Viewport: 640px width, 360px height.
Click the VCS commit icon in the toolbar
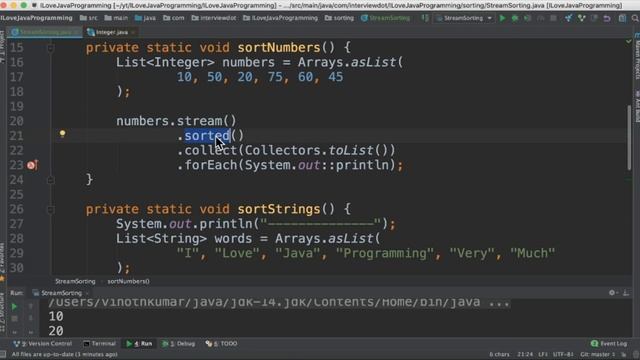click(x=581, y=18)
